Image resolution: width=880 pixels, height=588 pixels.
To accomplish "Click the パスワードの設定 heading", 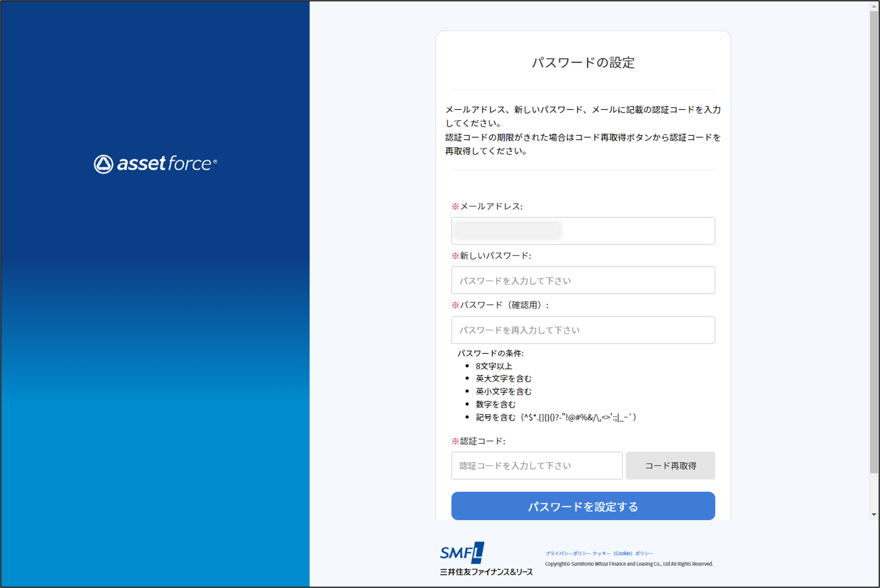I will tap(583, 63).
